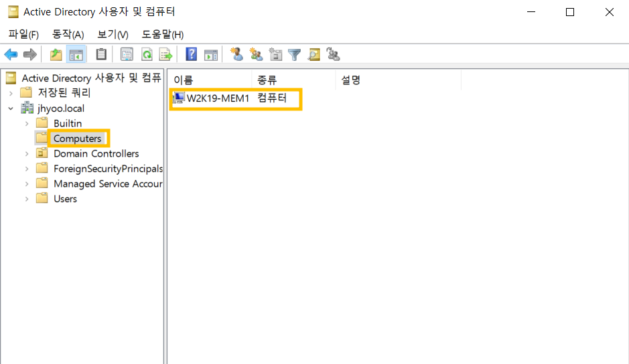
Task: Expand the Managed Service Accounts node
Action: tap(27, 184)
